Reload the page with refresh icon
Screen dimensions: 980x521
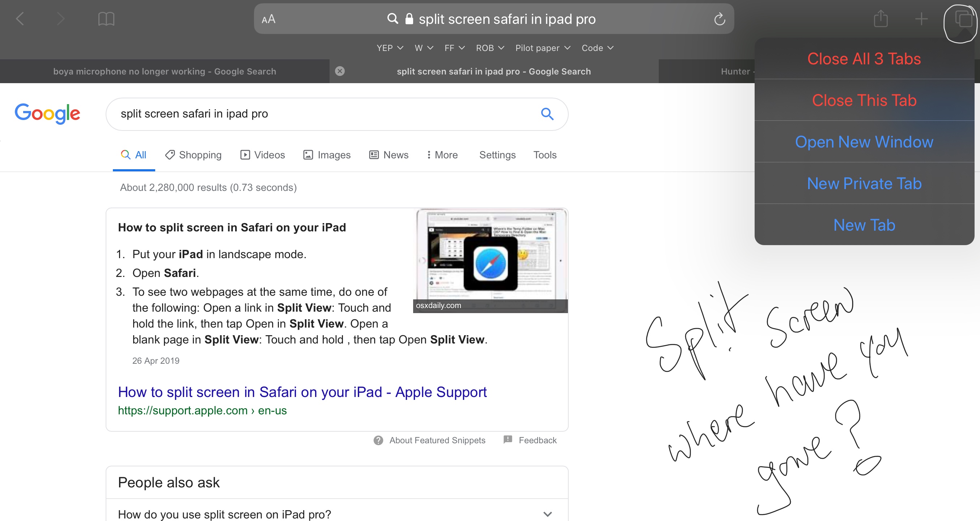click(720, 19)
